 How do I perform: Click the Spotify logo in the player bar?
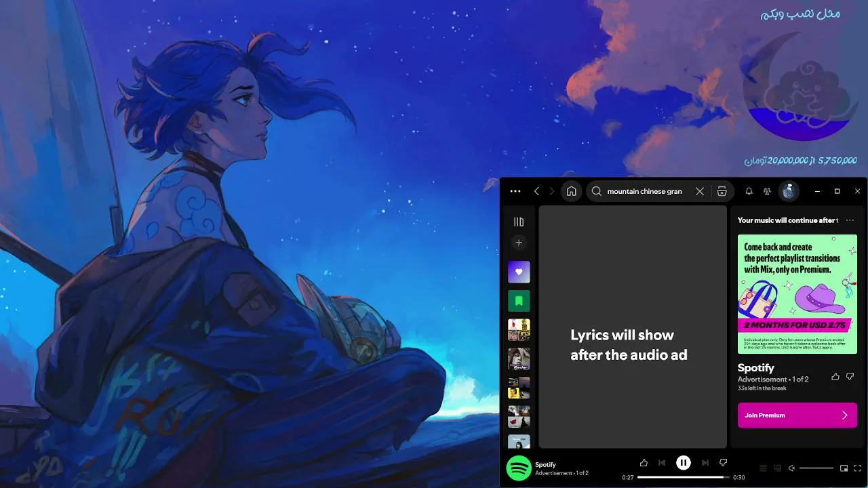tap(519, 468)
